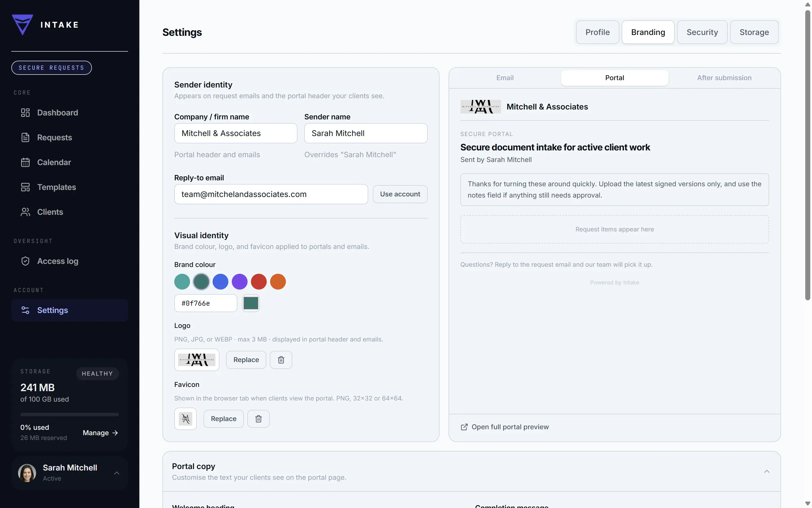Show the Portal preview tab

(614, 78)
